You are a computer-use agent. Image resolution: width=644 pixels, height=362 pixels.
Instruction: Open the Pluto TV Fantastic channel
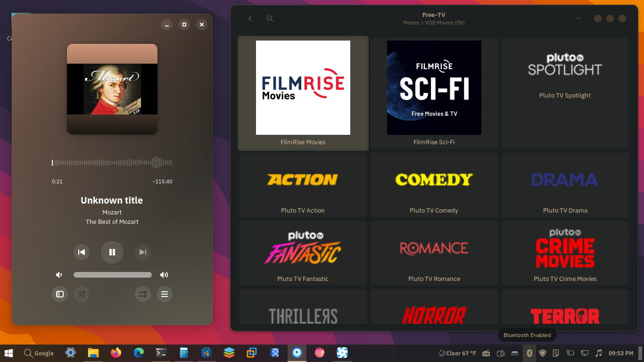303,253
